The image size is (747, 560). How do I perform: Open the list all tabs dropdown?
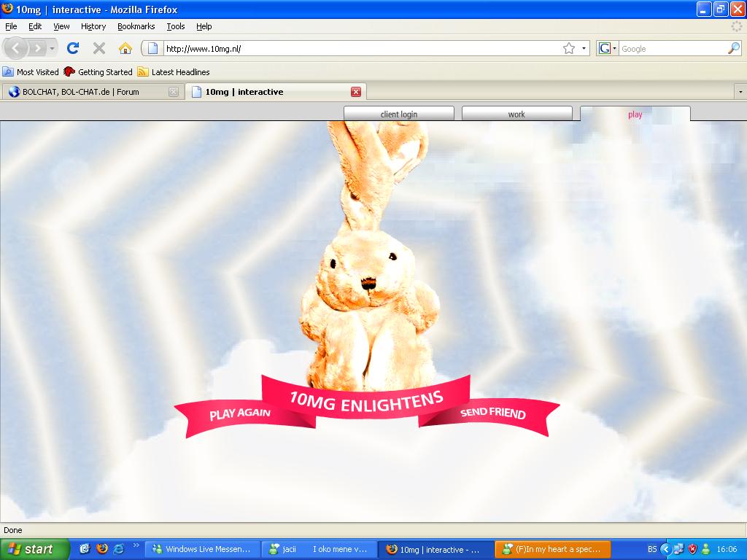740,91
